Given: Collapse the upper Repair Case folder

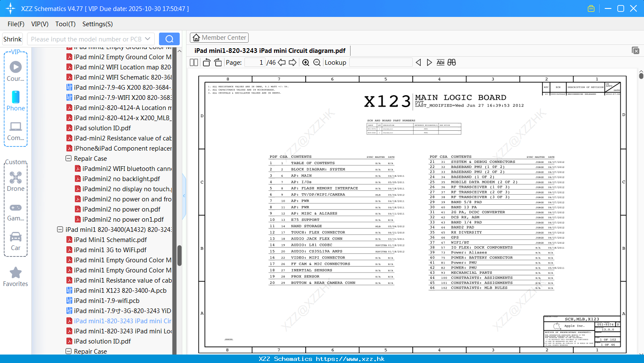Looking at the screenshot, I should 69,158.
